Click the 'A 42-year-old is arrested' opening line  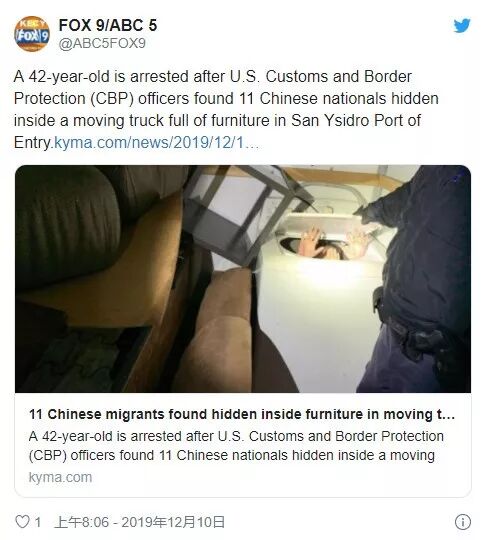(x=103, y=76)
